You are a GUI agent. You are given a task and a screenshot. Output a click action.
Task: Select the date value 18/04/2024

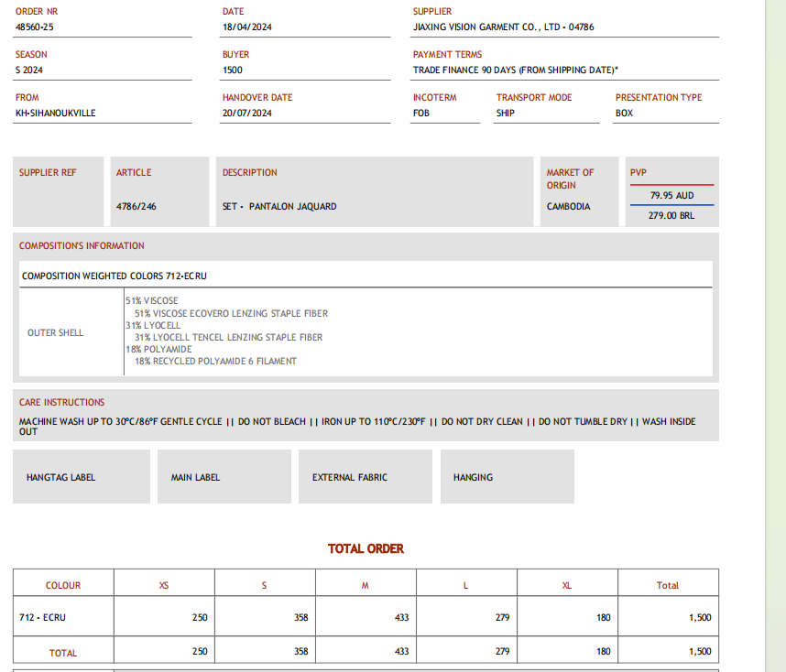pyautogui.click(x=246, y=27)
